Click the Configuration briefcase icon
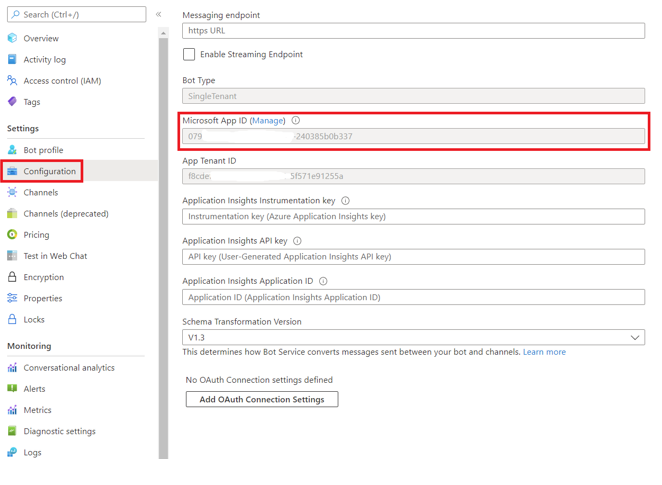Image resolution: width=662 pixels, height=485 pixels. click(x=12, y=171)
